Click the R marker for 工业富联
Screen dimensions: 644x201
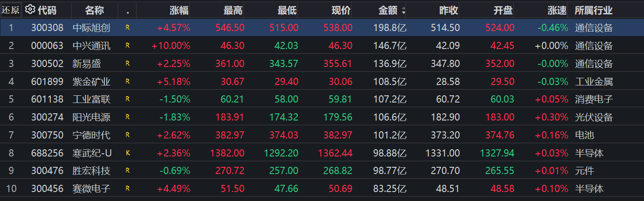click(127, 99)
